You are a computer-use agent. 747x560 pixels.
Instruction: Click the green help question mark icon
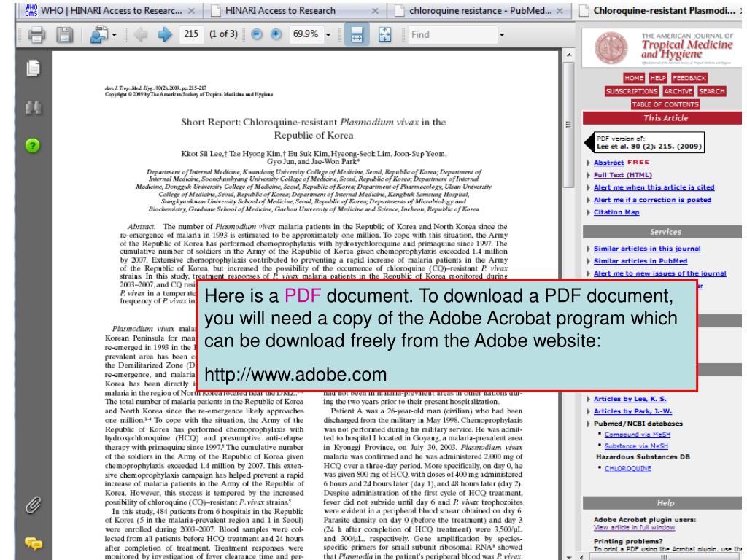coord(32,145)
